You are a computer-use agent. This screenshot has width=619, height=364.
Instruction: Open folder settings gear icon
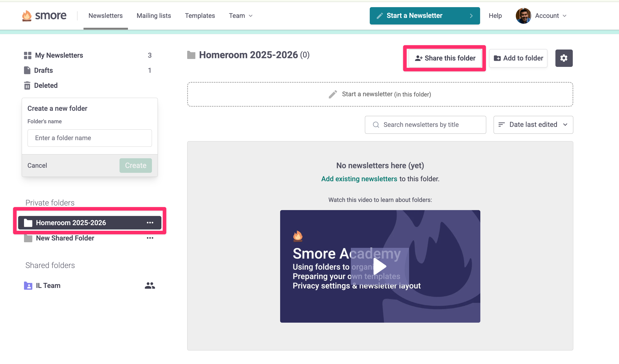564,58
